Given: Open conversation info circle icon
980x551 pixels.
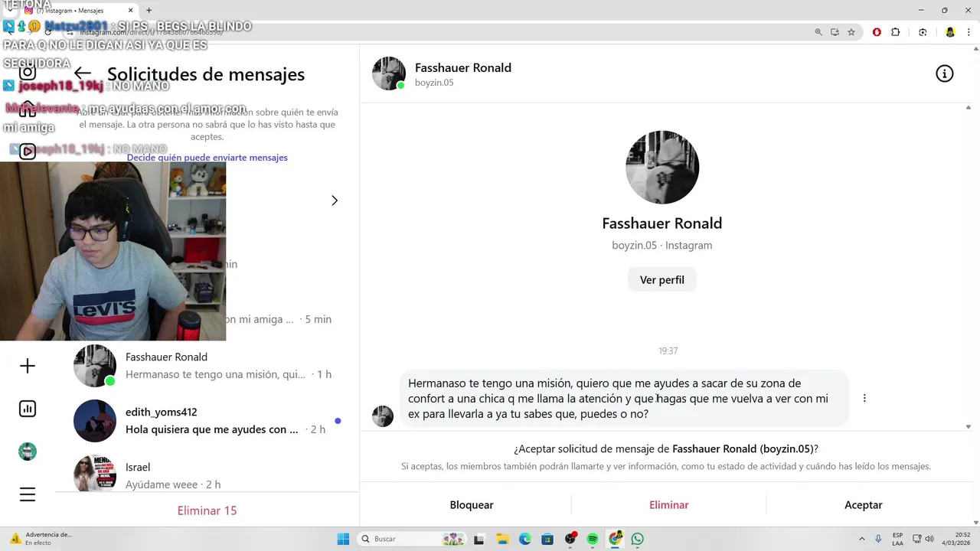Looking at the screenshot, I should [x=945, y=73].
